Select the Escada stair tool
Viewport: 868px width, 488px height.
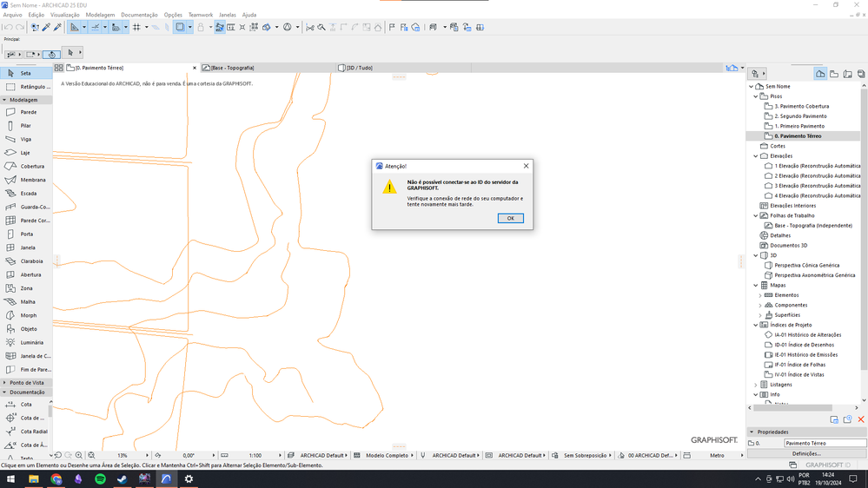point(26,193)
